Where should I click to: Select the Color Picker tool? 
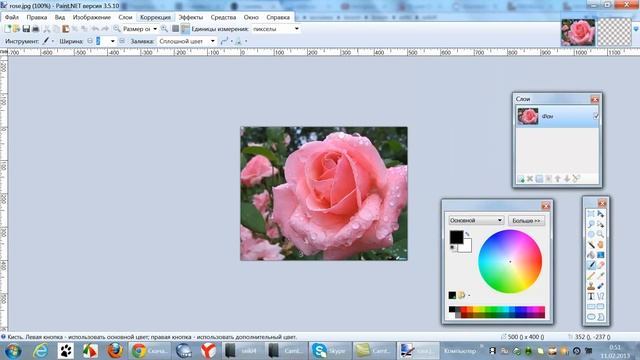tap(600, 276)
